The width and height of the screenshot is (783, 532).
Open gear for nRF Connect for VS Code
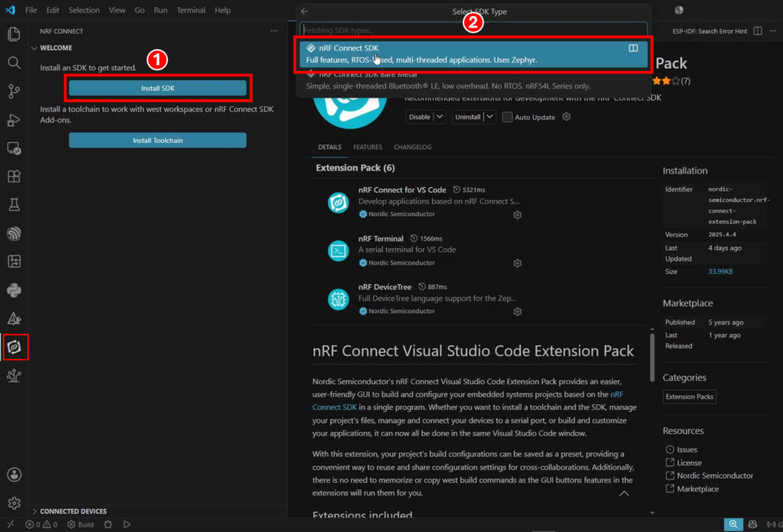click(518, 215)
